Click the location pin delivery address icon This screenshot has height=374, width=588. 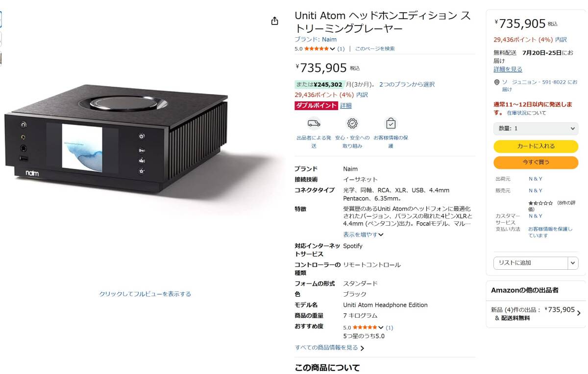coord(497,82)
